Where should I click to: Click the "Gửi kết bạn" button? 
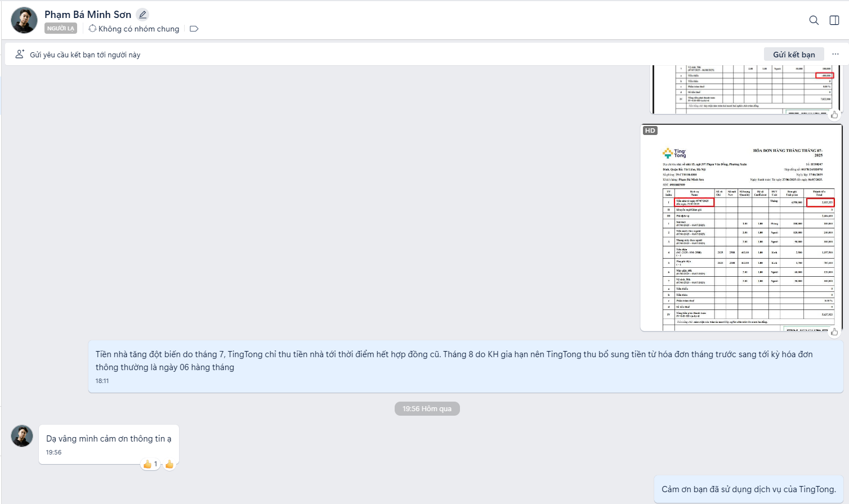point(793,55)
